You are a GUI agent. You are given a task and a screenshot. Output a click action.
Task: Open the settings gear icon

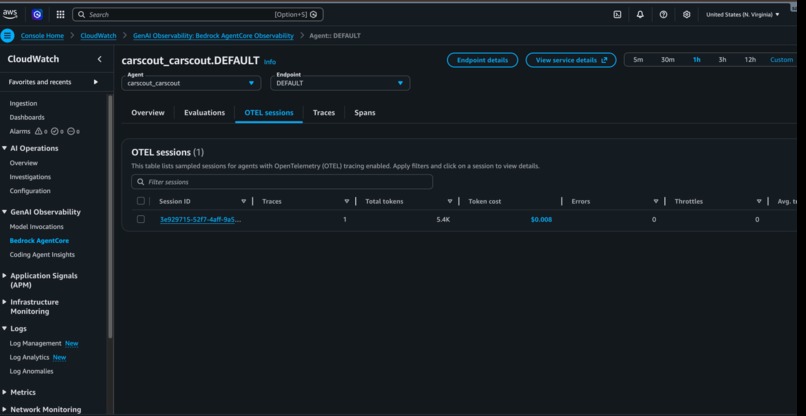point(686,15)
